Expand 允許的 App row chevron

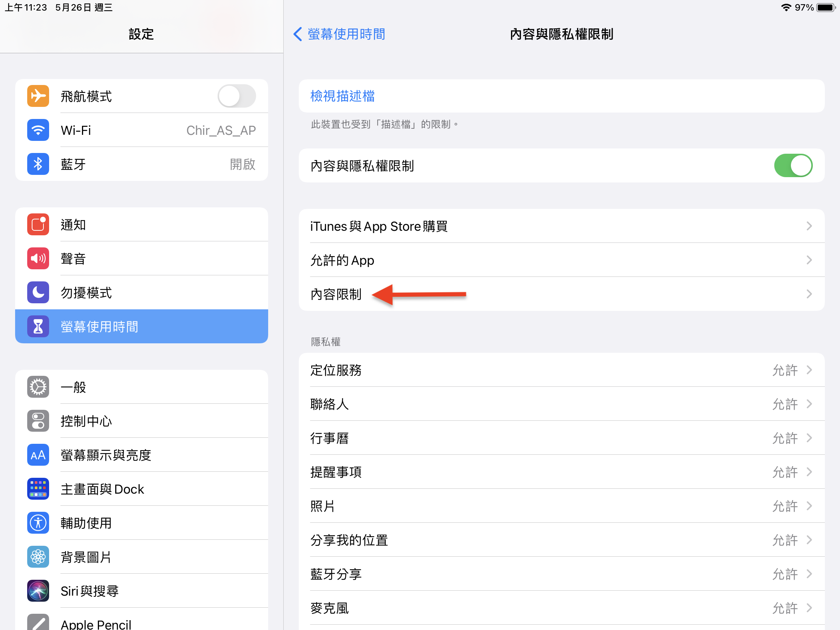point(809,260)
